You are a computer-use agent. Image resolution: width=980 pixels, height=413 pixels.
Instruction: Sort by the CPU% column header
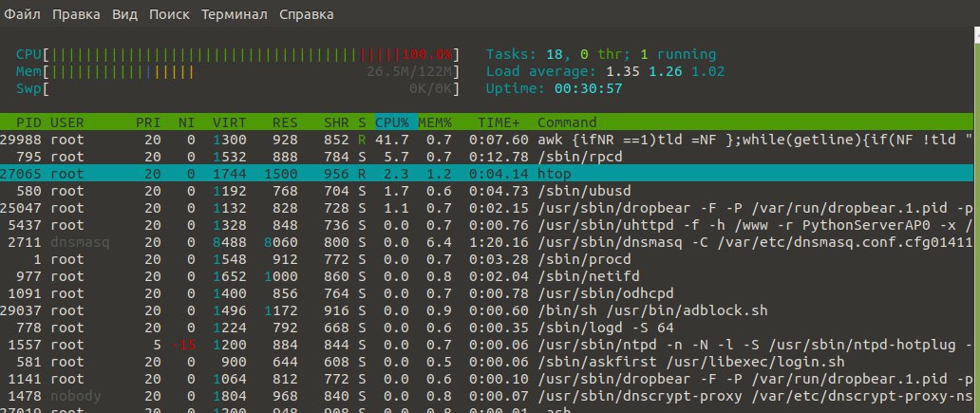pos(392,122)
